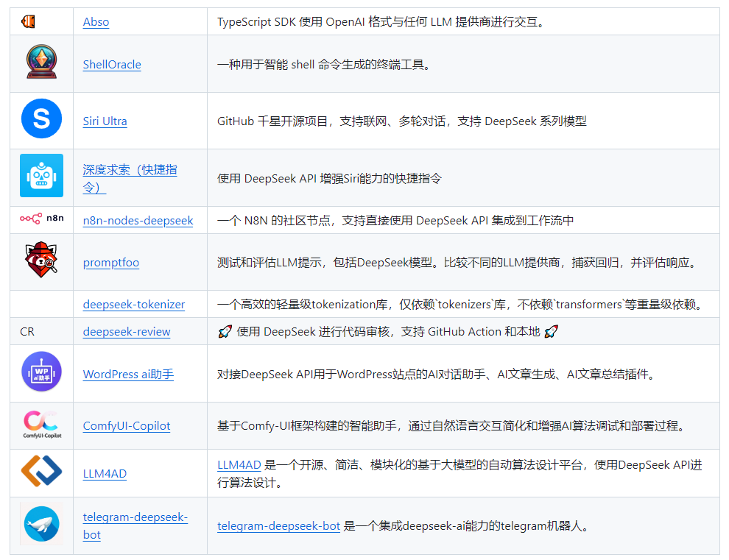Click the telegram-deepseek-bot whale icon
This screenshot has width=729, height=560.
point(41,524)
